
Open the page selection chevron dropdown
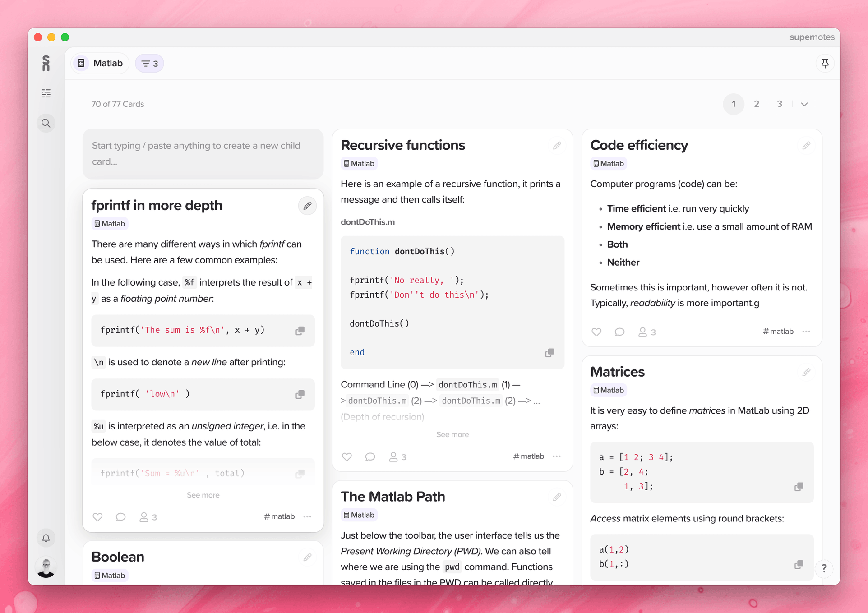(804, 104)
